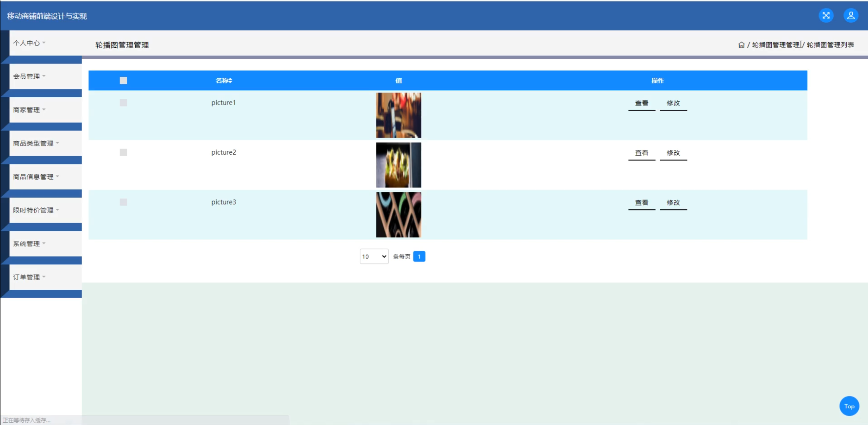Click 修改 button for picture3
Image resolution: width=868 pixels, height=425 pixels.
point(674,203)
